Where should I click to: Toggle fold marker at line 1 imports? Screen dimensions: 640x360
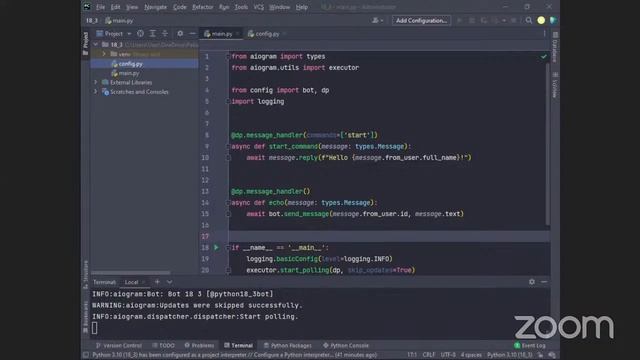[x=228, y=56]
